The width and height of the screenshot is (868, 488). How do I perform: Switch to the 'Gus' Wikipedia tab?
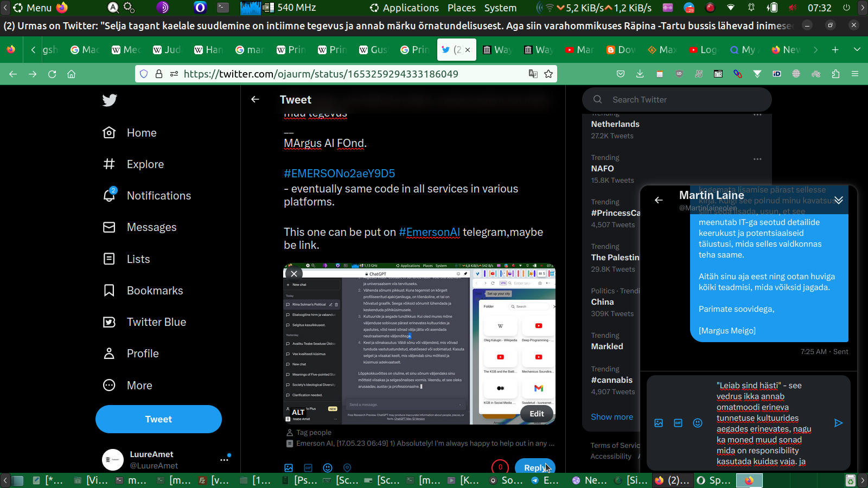tap(373, 50)
